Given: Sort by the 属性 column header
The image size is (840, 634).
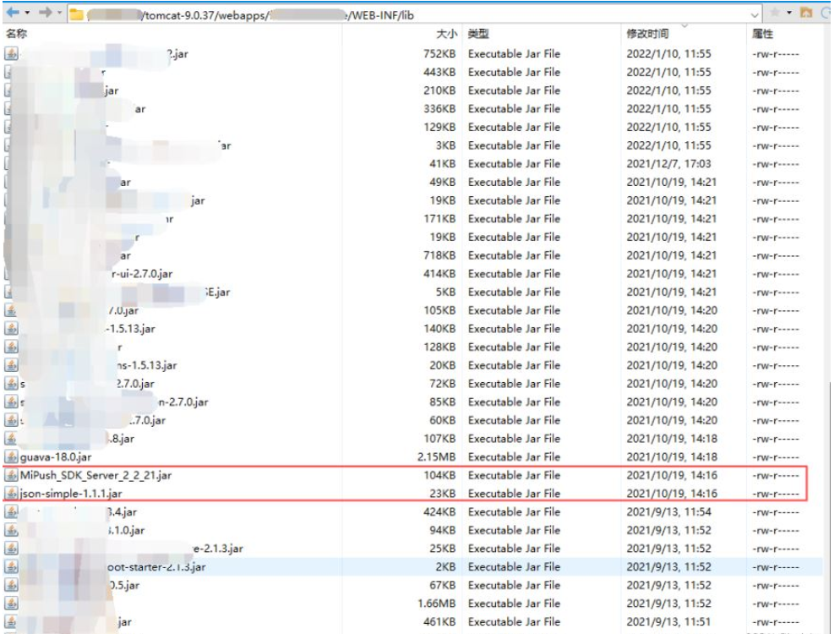Looking at the screenshot, I should pos(762,34).
